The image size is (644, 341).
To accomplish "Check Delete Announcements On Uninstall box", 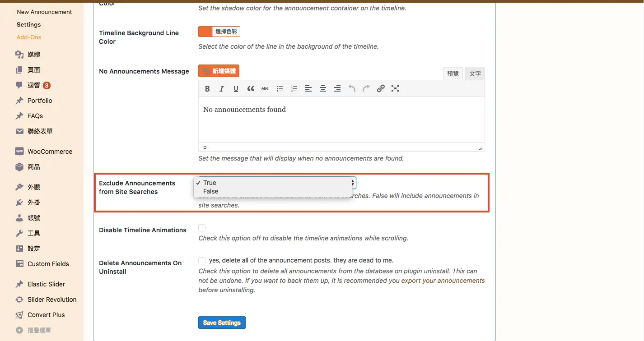I will click(202, 260).
